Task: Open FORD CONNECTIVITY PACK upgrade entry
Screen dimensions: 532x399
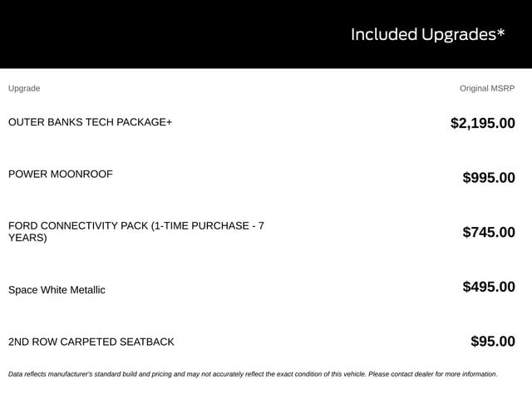Action: pyautogui.click(x=136, y=232)
